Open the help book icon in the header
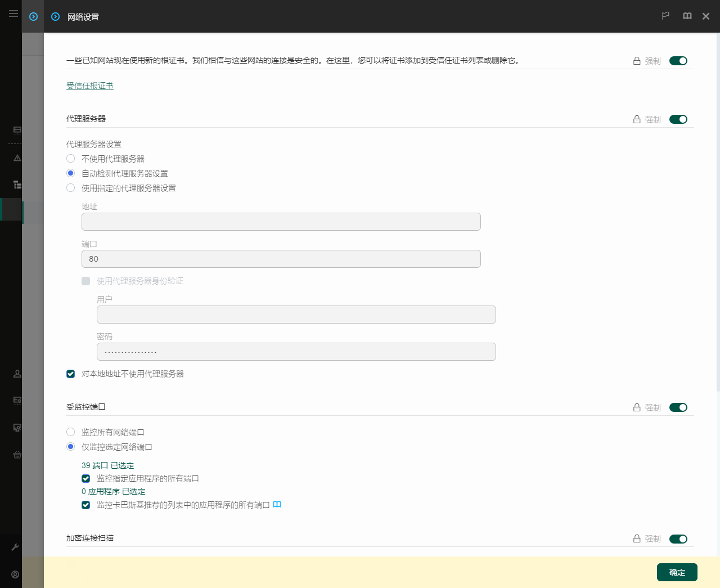The height and width of the screenshot is (588, 720). coord(687,16)
